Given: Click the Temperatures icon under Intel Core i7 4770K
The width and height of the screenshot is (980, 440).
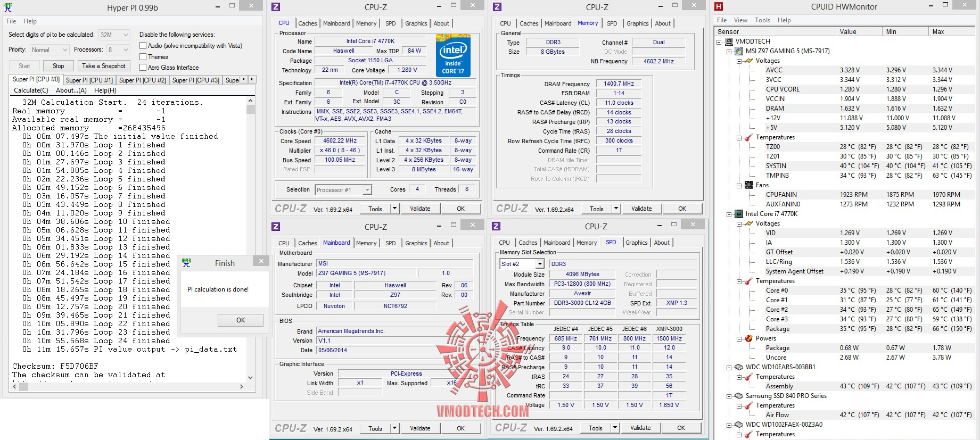Looking at the screenshot, I should [749, 281].
